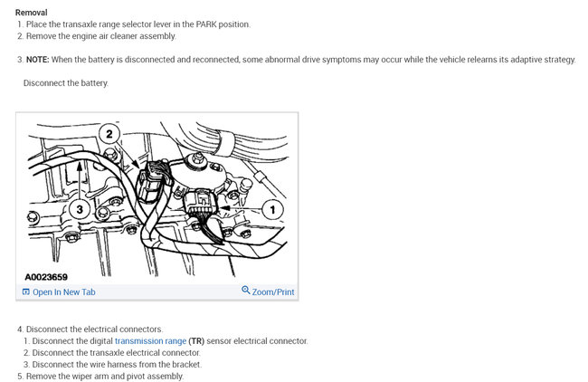The width and height of the screenshot is (588, 382).
Task: Click callout number 1 in the diagram
Action: [x=272, y=209]
